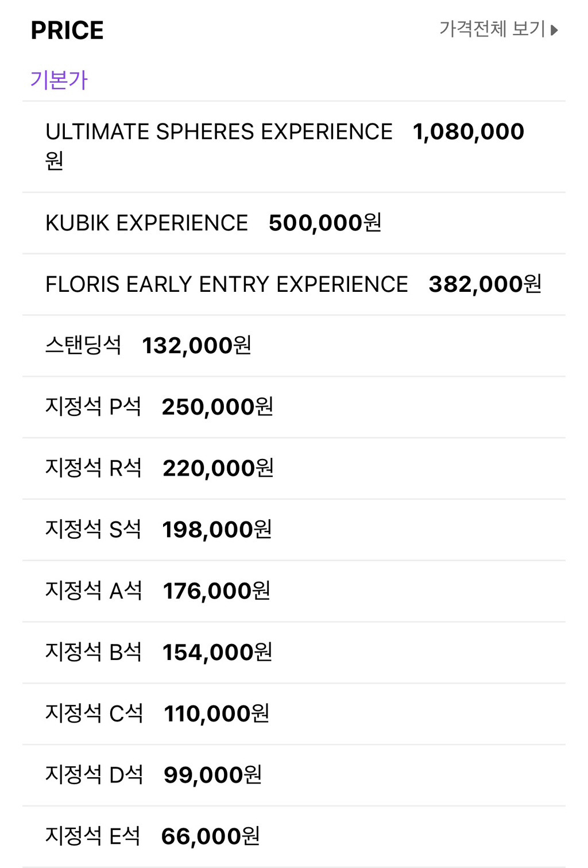Viewport: 588px width, 868px height.
Task: Select the 지정석 R석 row
Action: [x=93, y=468]
